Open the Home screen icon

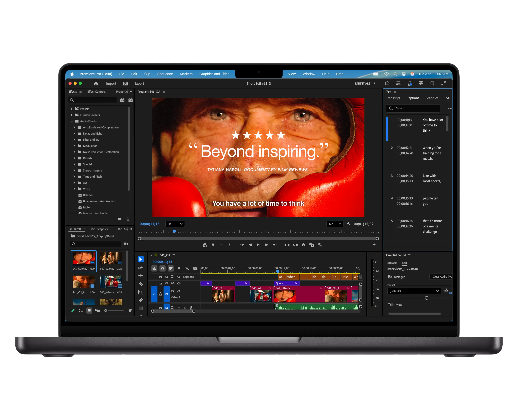point(96,83)
